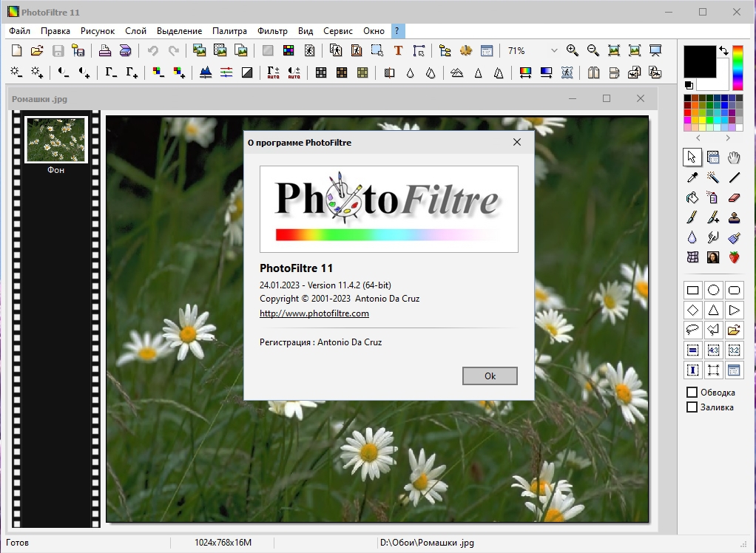Activate the magic wand tool

(713, 177)
